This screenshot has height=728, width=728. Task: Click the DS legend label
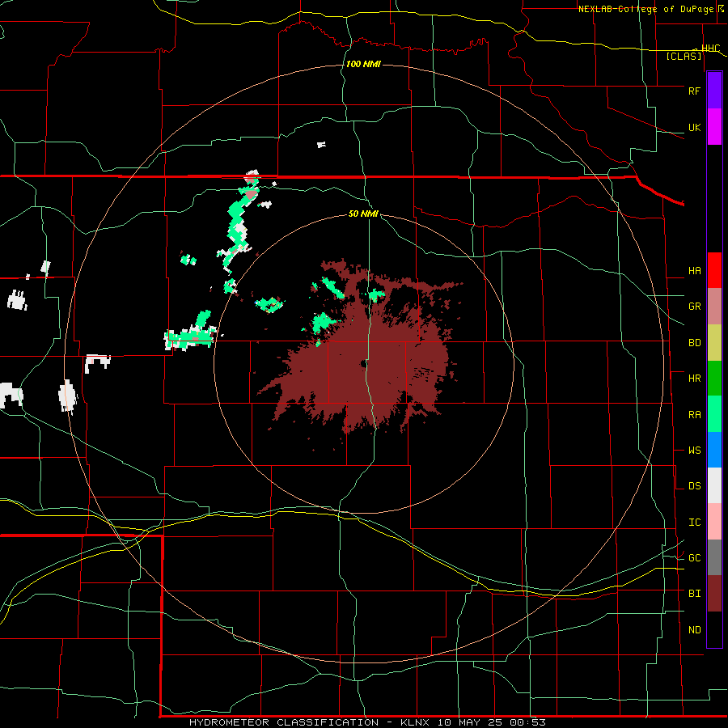point(694,486)
